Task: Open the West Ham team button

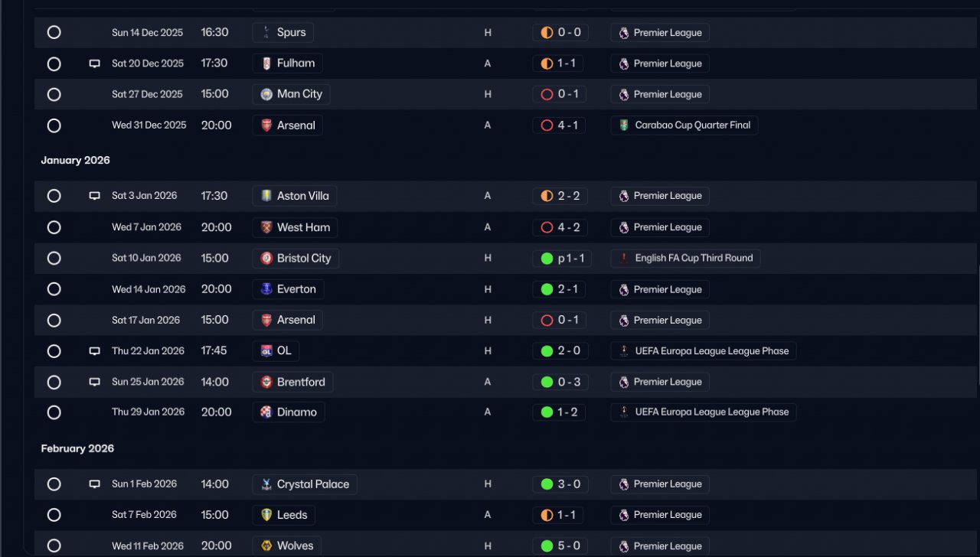Action: coord(295,227)
